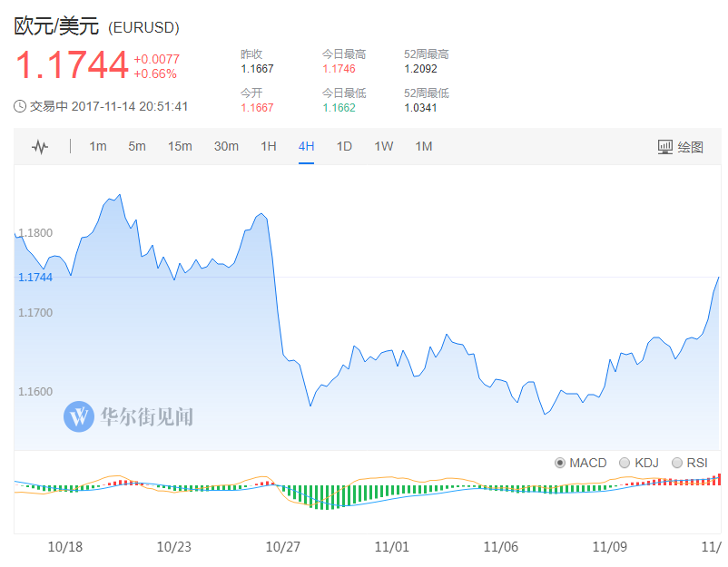
Task: Click the pulse line chart-type icon
Action: click(x=40, y=147)
